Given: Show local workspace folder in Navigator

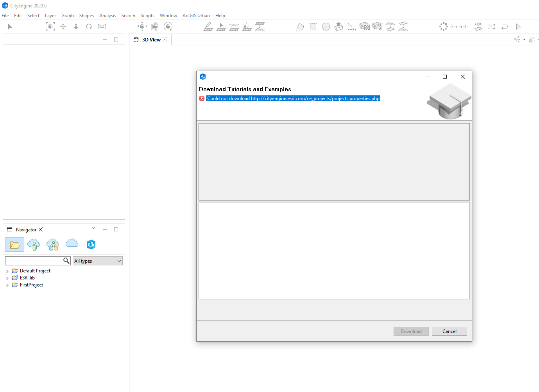Looking at the screenshot, I should pyautogui.click(x=15, y=245).
